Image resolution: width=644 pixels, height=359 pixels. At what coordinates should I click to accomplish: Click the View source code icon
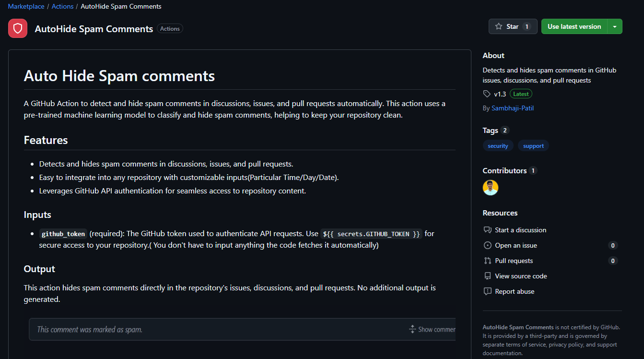488,276
